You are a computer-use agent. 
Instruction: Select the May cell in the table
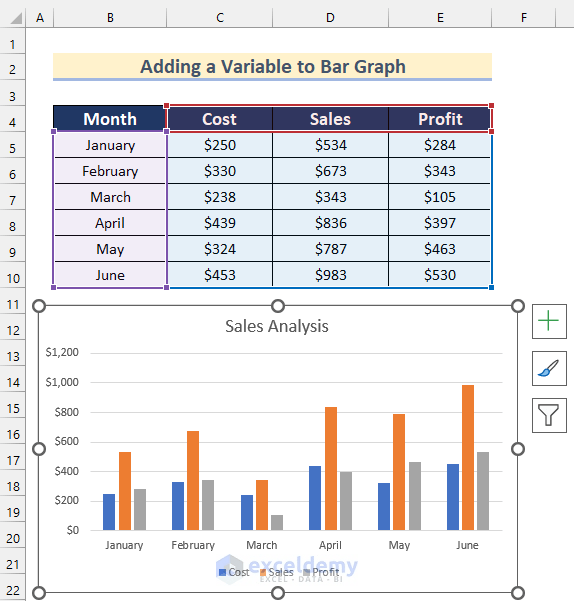click(110, 249)
